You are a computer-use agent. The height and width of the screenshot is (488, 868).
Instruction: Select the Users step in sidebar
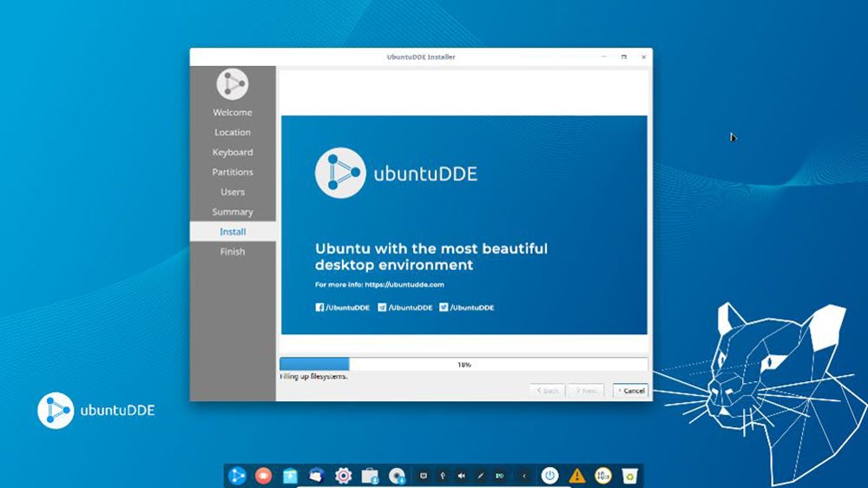click(233, 192)
